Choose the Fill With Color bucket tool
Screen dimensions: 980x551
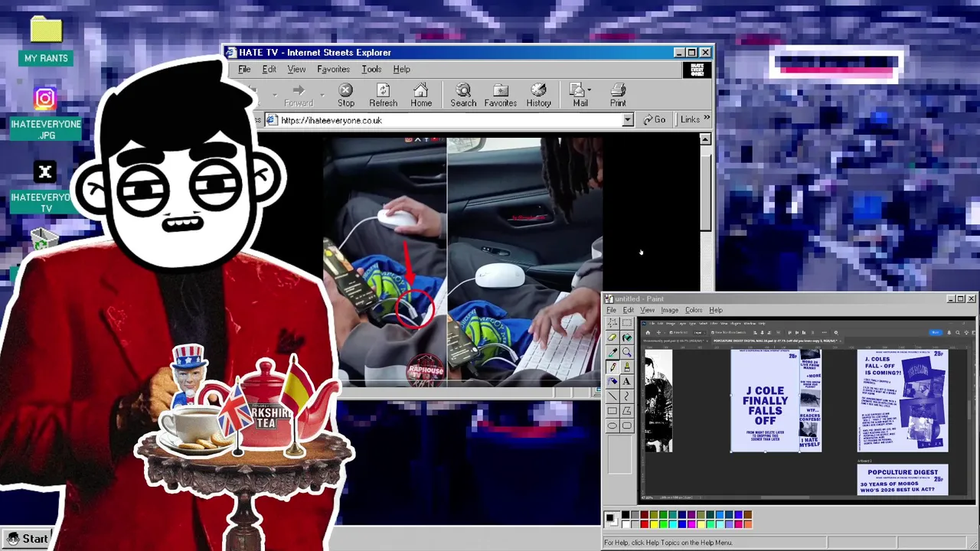click(626, 337)
